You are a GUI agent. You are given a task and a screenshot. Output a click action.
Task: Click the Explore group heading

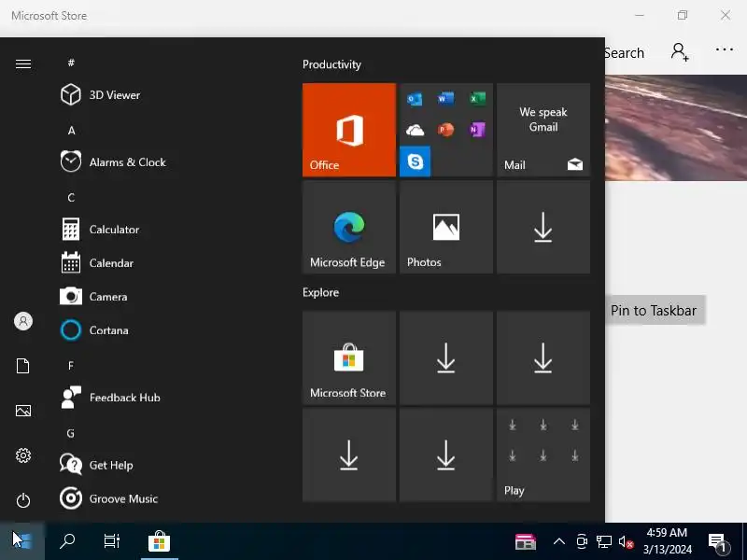pos(320,292)
